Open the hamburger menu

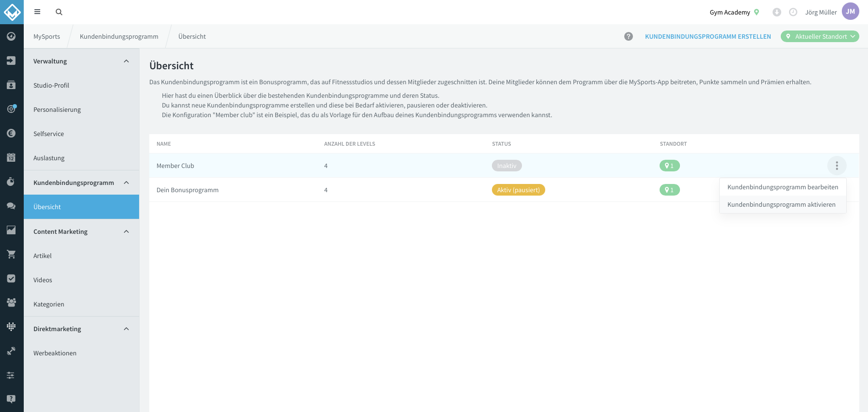point(37,12)
